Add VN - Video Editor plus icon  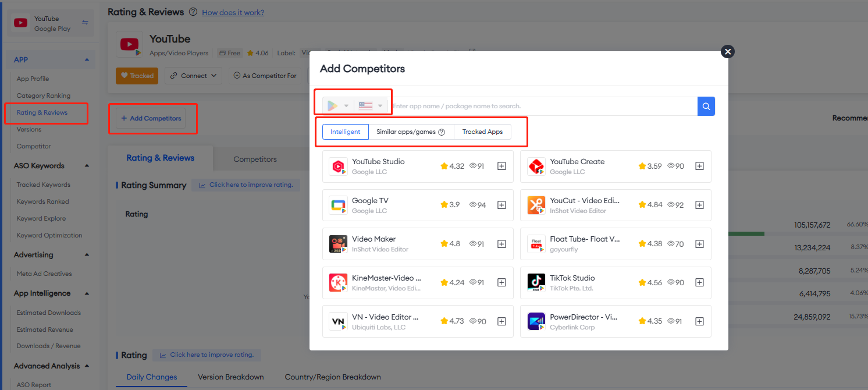click(x=501, y=321)
